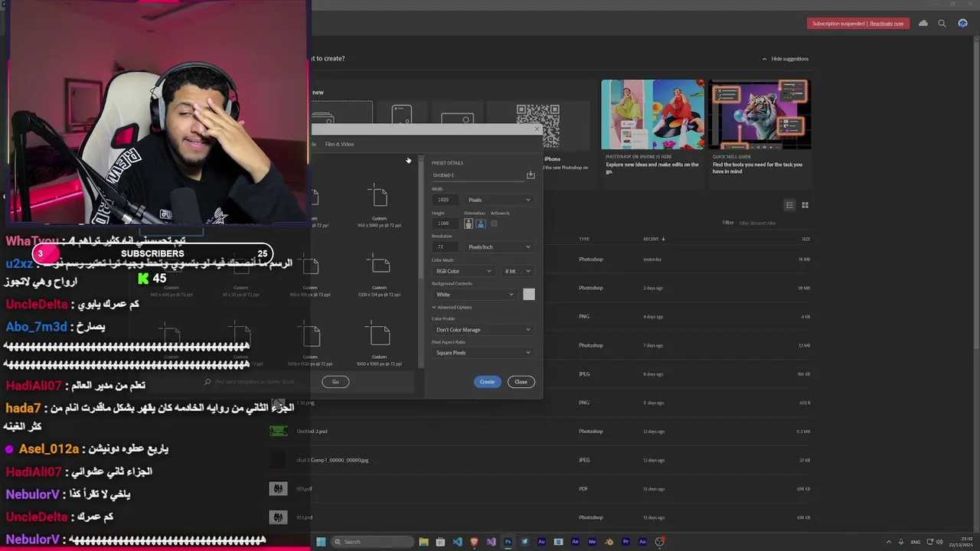The image size is (980, 551).
Task: Switch to Film & Video tab
Action: click(x=339, y=144)
